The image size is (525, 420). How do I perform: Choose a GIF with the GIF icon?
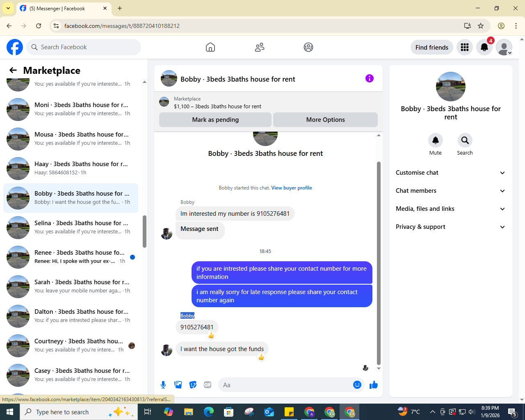pos(208,385)
